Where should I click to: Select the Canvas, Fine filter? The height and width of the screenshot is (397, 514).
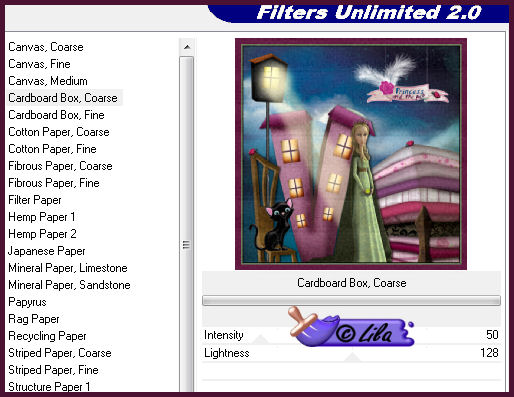coord(39,64)
